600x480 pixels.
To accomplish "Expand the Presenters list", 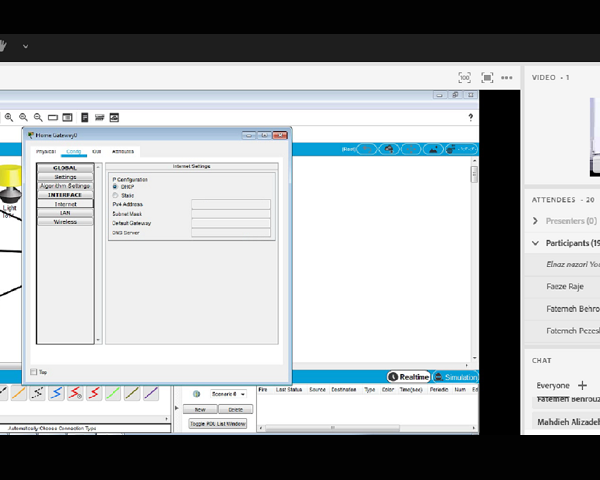I will [536, 221].
